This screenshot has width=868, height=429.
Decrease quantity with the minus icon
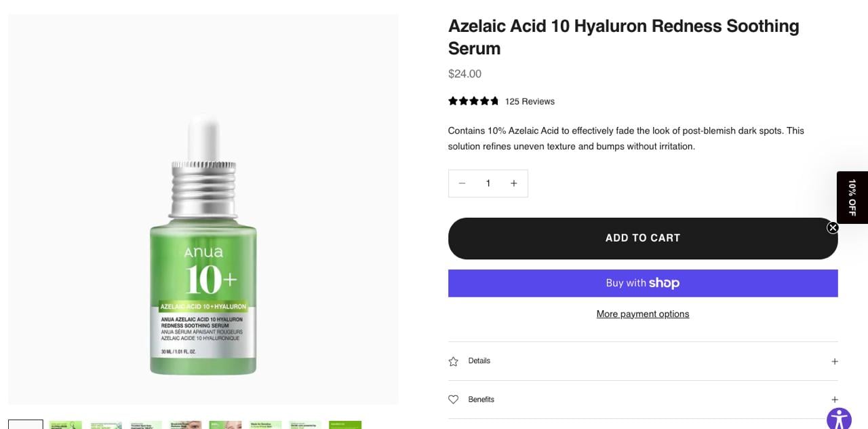462,183
